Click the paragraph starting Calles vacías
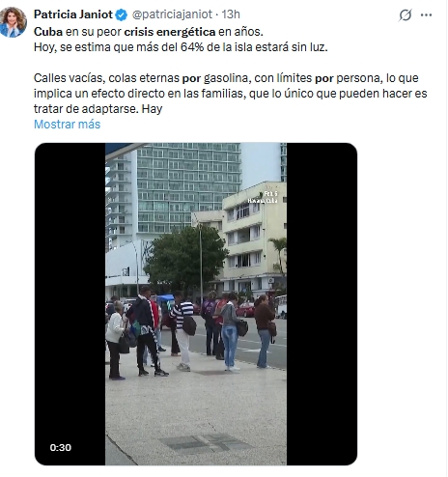This screenshot has width=448, height=477. (x=230, y=94)
